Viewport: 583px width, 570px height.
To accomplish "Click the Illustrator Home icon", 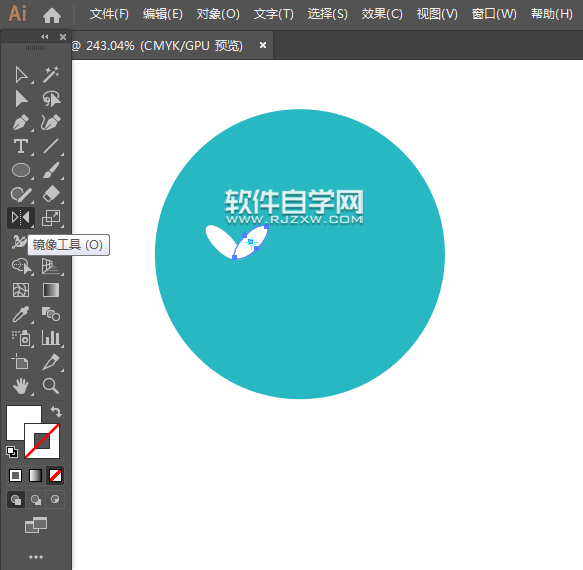I will [x=52, y=15].
